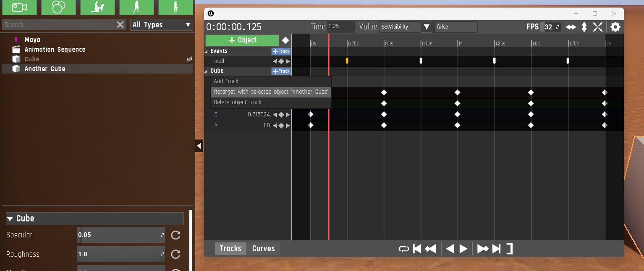
Task: Open the timeline settings gear
Action: coord(615,27)
